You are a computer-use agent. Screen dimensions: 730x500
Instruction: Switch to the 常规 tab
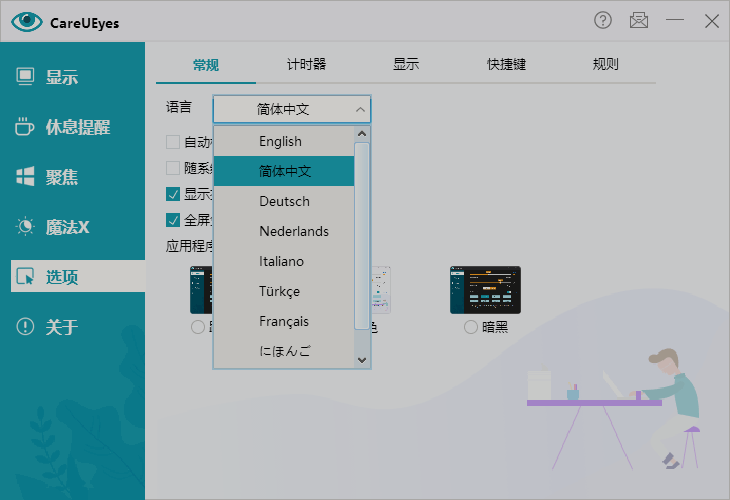click(x=206, y=65)
